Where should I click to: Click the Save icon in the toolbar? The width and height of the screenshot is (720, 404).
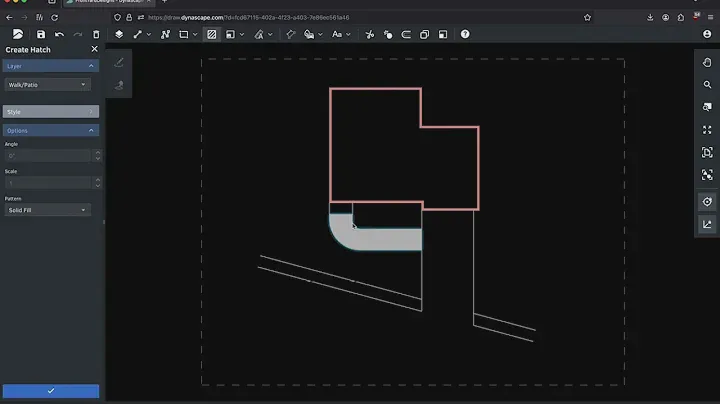point(41,34)
